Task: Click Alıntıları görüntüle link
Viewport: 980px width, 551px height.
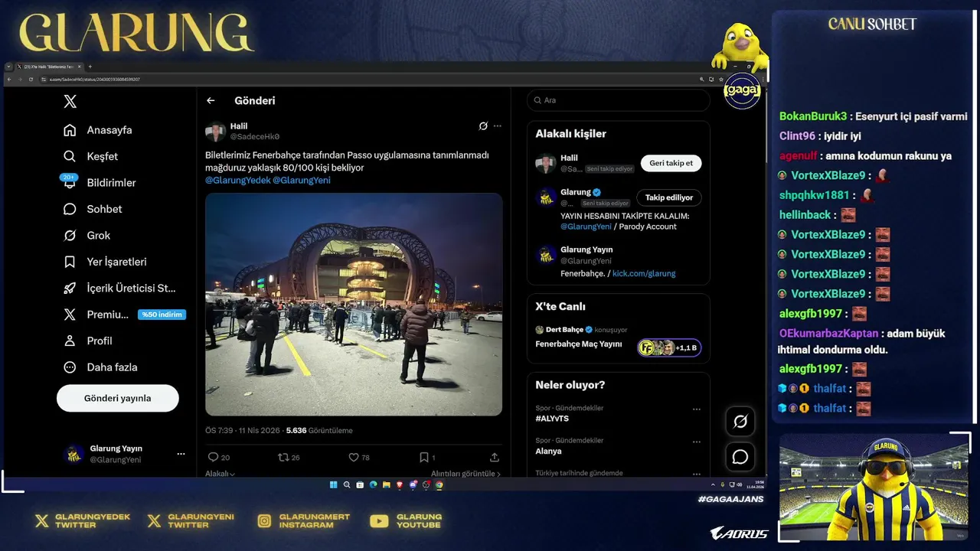Action: [x=465, y=474]
